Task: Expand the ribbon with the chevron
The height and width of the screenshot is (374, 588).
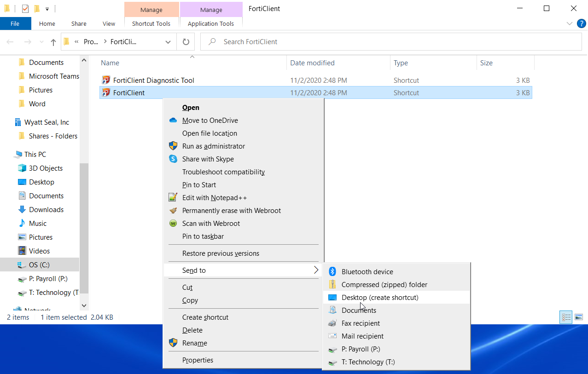Action: pos(570,23)
